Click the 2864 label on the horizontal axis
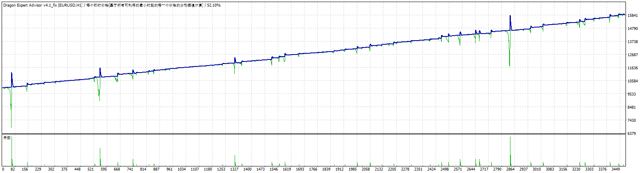Image resolution: width=644 pixels, height=173 pixels. 510,169
